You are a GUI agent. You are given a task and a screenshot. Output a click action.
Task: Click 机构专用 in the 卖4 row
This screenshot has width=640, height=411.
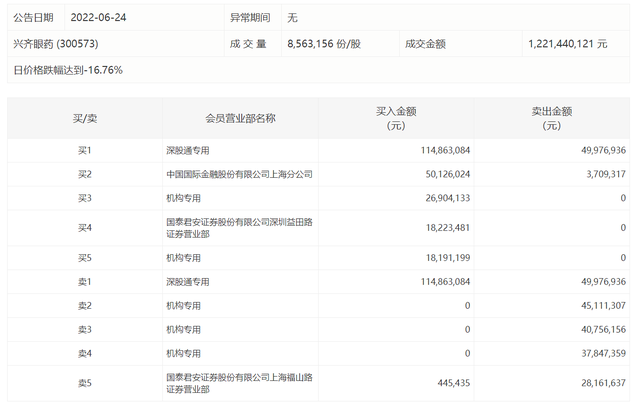(x=183, y=353)
